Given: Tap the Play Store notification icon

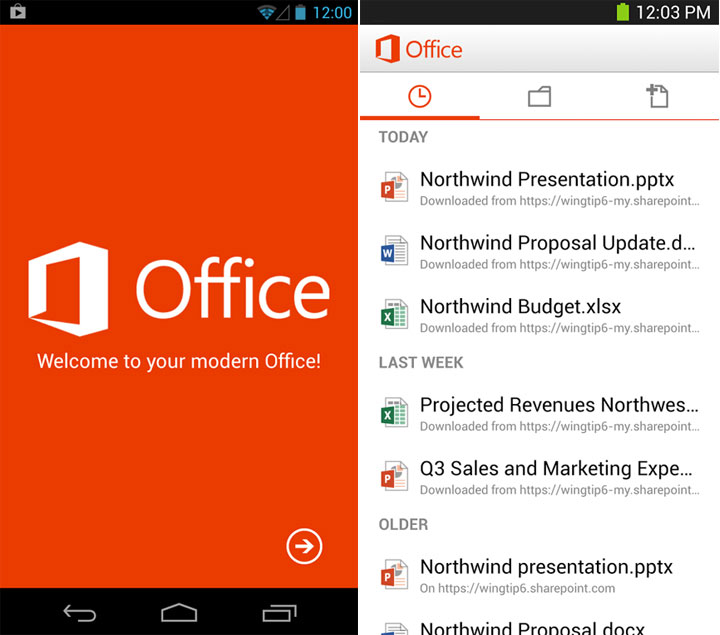Looking at the screenshot, I should pyautogui.click(x=17, y=11).
